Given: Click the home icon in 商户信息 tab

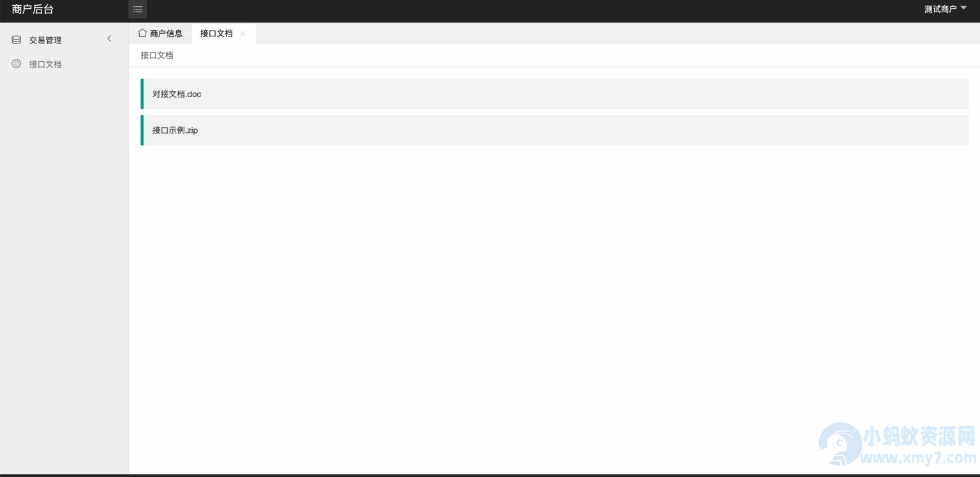Looking at the screenshot, I should (142, 33).
